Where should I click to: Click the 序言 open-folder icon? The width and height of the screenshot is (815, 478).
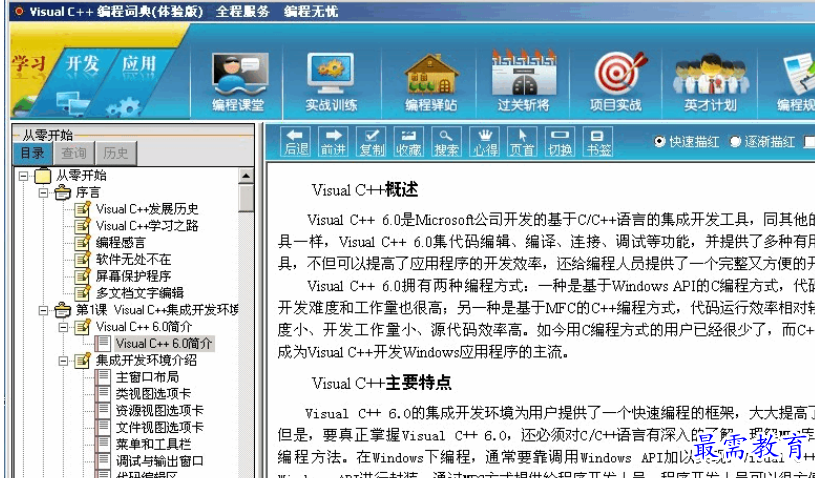click(x=62, y=192)
